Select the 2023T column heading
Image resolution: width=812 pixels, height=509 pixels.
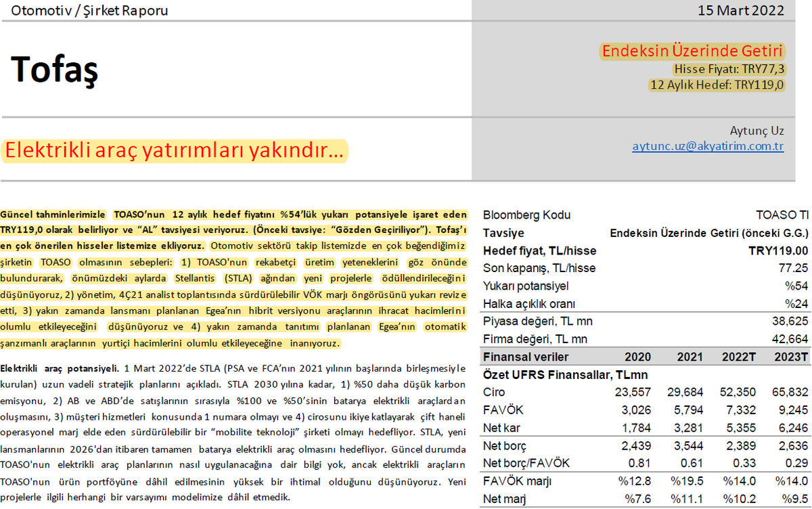(790, 357)
